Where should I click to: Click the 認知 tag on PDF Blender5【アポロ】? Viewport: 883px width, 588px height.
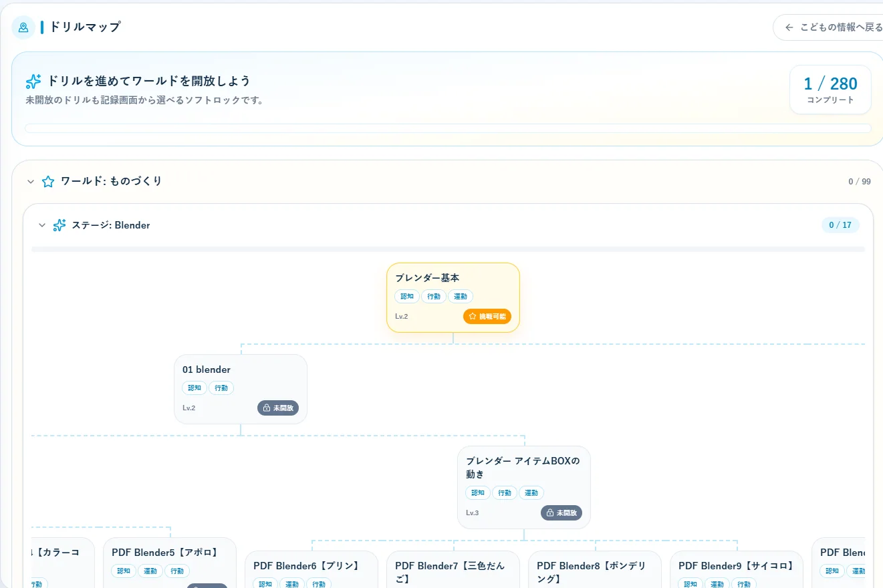(x=124, y=571)
